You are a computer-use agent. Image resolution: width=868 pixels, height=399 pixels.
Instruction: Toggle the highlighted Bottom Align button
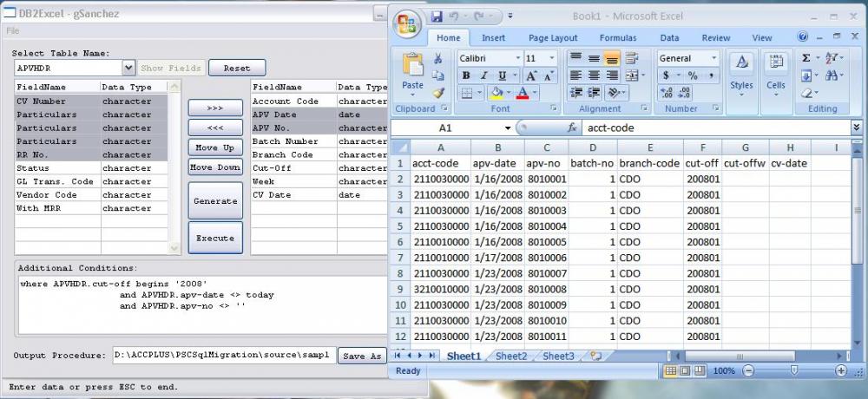pos(612,58)
